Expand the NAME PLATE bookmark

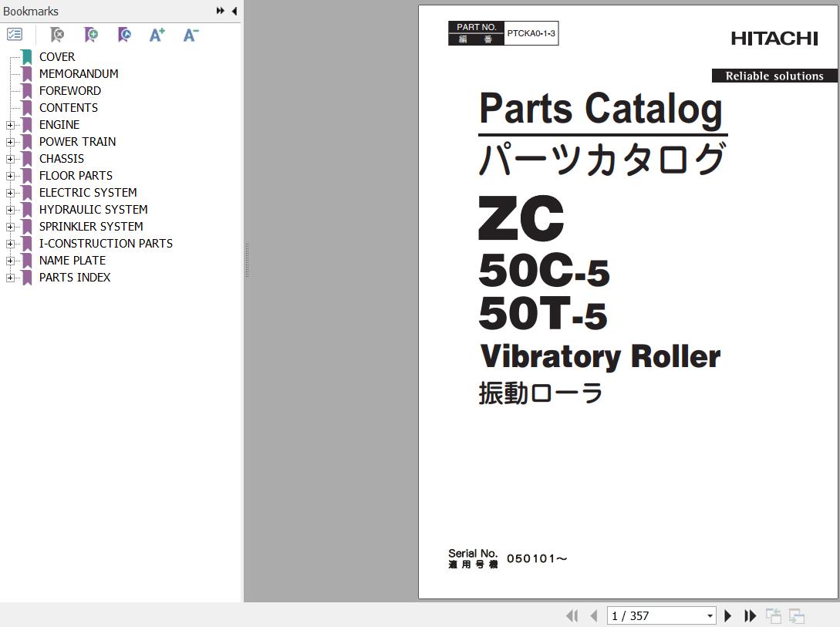(10, 261)
